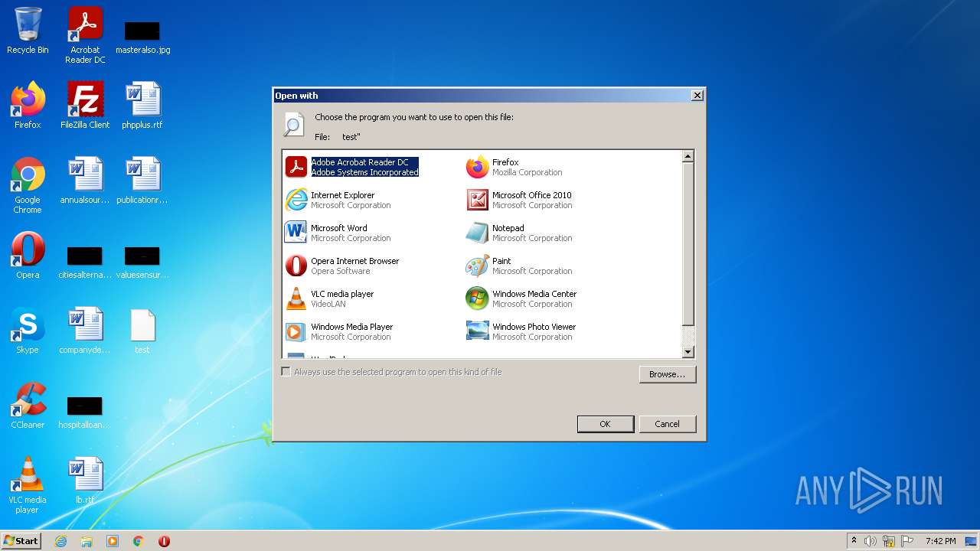Select Windows Media Player in the list
The image size is (980, 551).
[x=339, y=331]
